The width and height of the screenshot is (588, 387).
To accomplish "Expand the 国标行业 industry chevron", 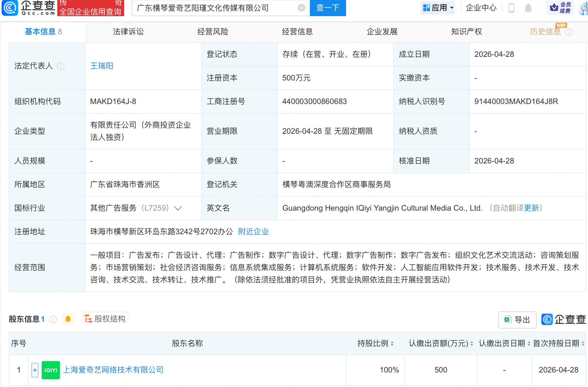I will 178,208.
